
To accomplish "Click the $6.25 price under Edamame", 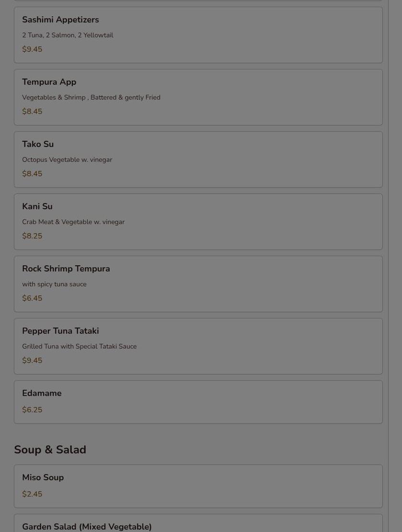I will click(x=32, y=410).
